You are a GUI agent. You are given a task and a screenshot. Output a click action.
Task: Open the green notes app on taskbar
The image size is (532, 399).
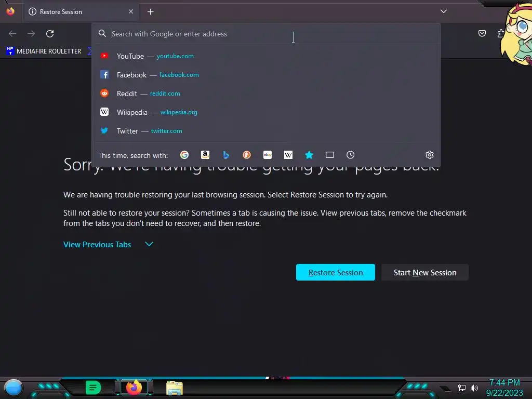pyautogui.click(x=93, y=388)
